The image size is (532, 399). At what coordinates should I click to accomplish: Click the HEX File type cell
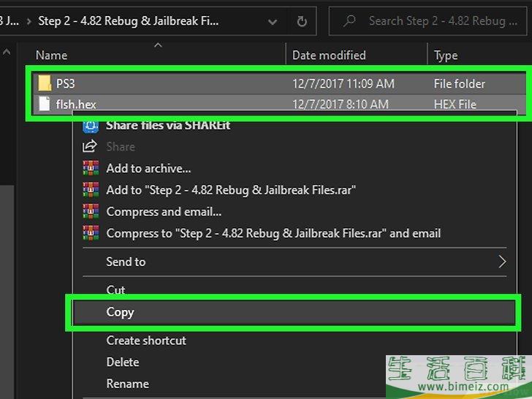(x=455, y=104)
